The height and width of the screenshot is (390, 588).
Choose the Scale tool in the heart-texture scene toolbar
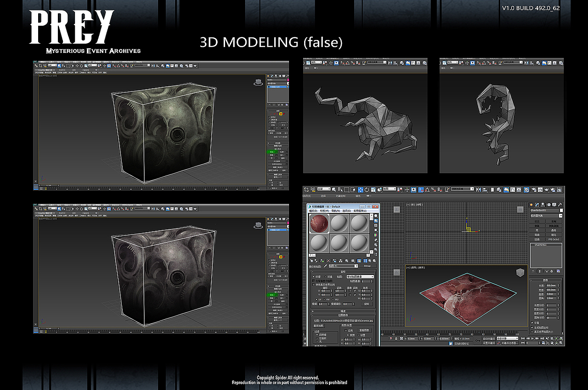coord(373,189)
